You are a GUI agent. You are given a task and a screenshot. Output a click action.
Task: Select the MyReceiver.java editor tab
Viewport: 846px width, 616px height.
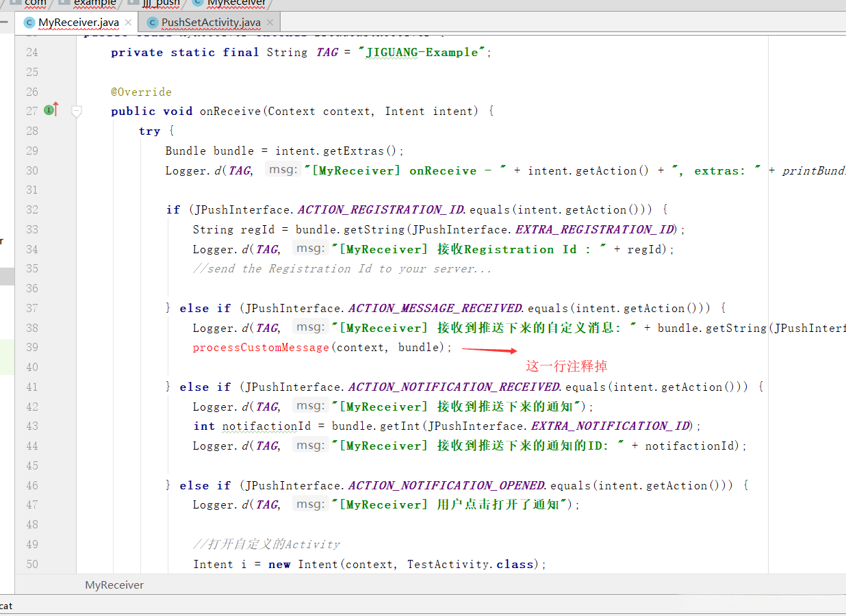point(78,23)
